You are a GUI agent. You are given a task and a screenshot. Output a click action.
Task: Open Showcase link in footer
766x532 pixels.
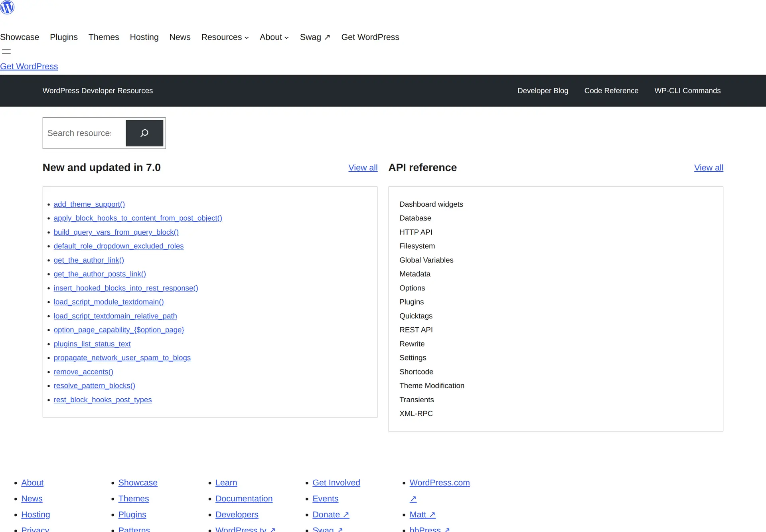pos(138,483)
